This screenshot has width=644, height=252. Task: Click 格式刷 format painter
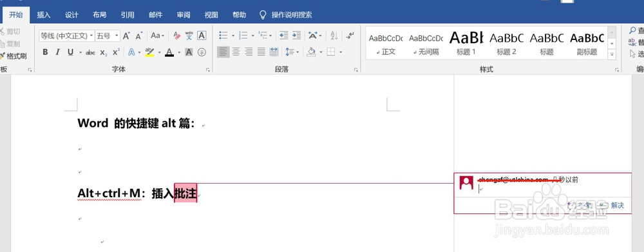click(13, 56)
